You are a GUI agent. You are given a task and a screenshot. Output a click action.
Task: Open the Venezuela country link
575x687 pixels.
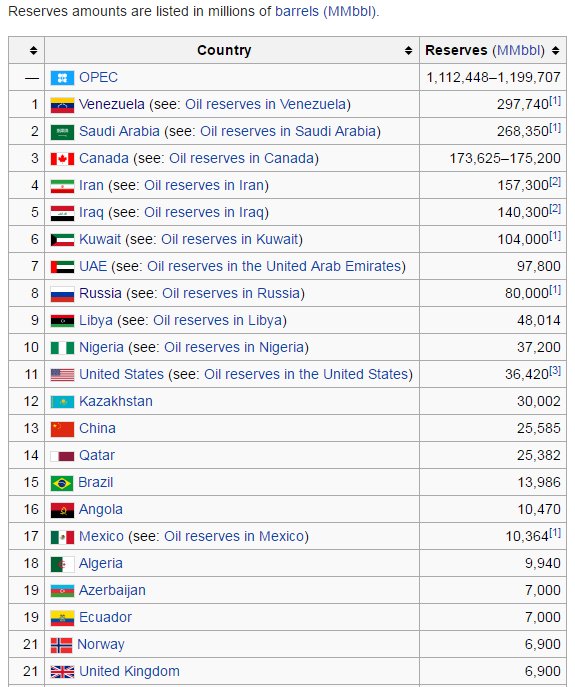[x=112, y=104]
